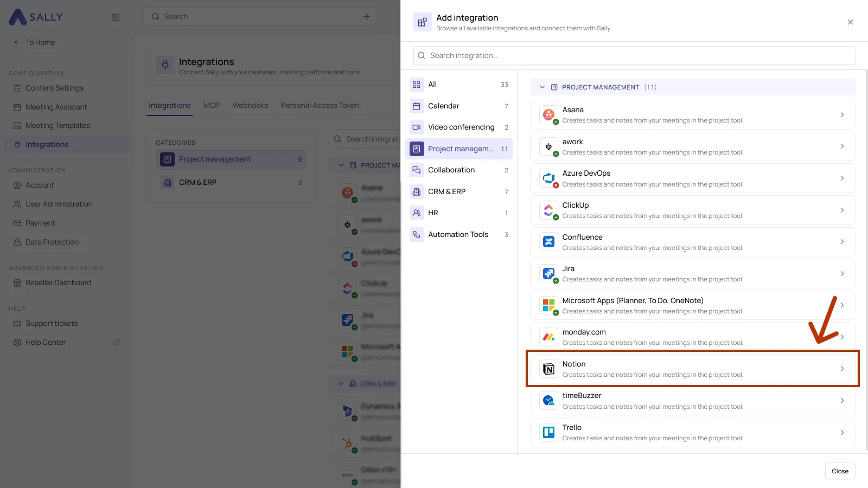This screenshot has width=868, height=488.
Task: Click the Microsoft Apps logo icon
Action: (548, 305)
